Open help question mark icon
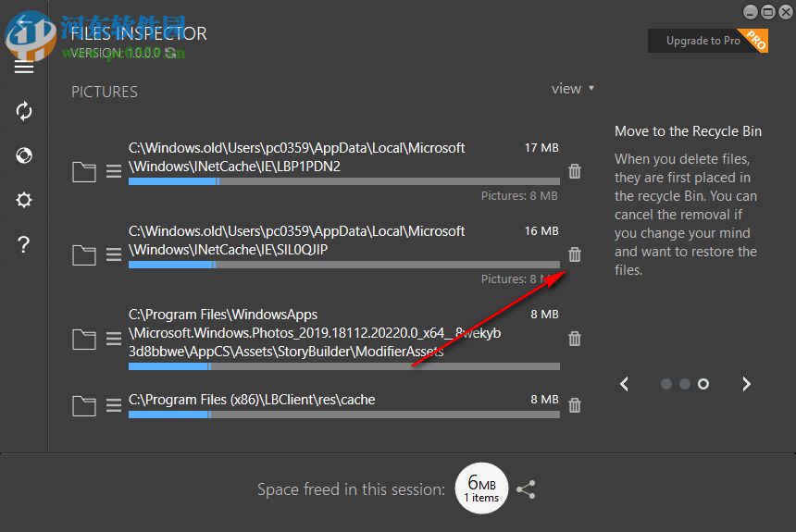Screen dimensions: 796x532 tap(24, 244)
